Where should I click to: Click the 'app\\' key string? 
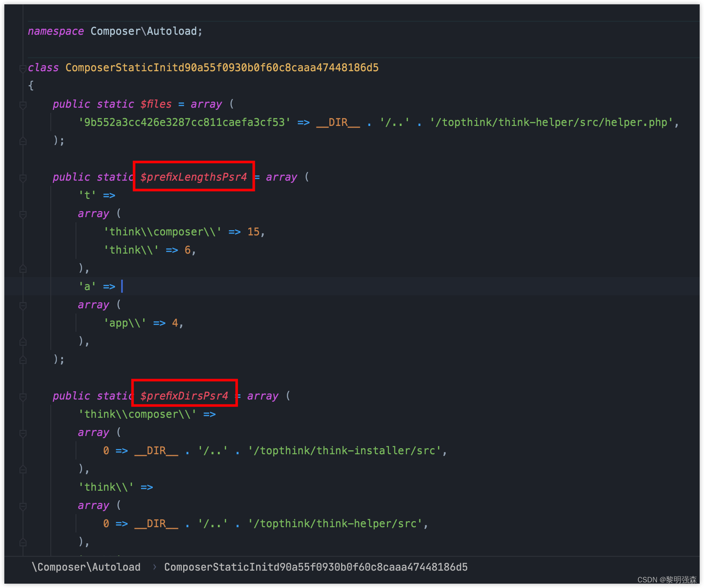click(x=125, y=323)
